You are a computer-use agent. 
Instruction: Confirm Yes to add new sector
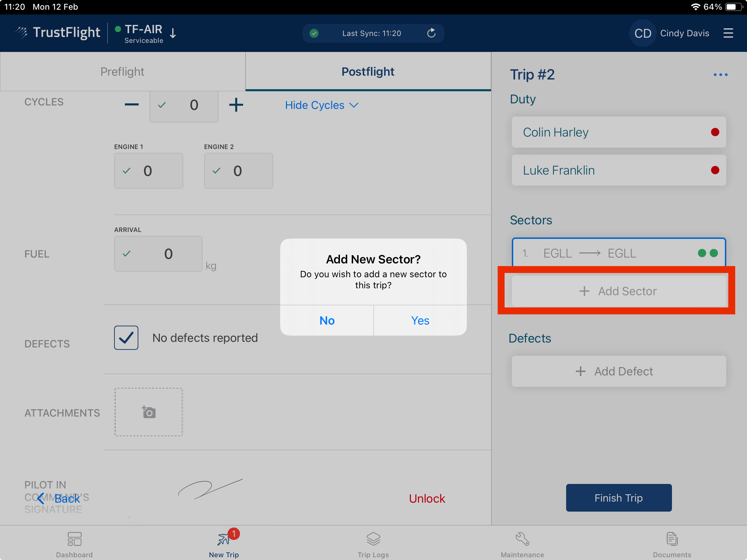420,320
